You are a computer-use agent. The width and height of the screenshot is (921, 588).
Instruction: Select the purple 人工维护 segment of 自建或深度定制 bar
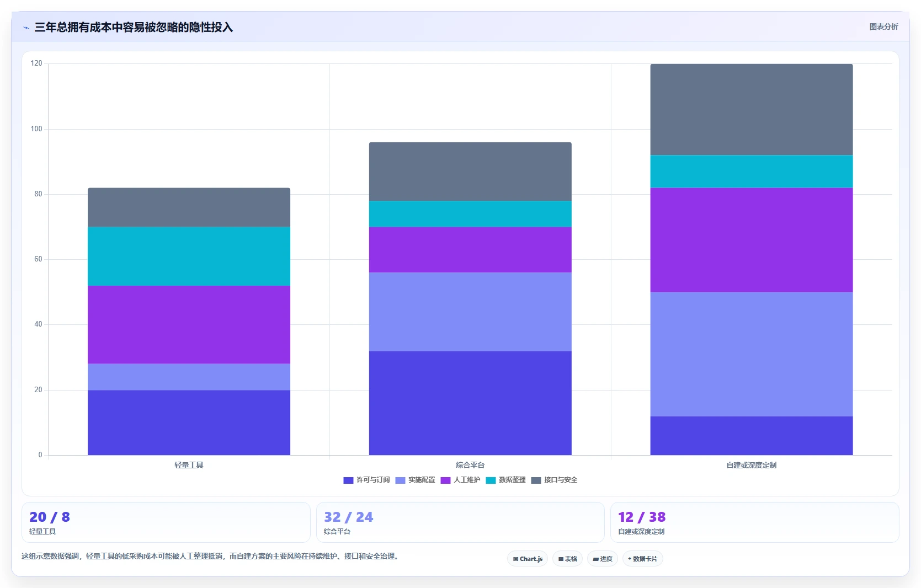coord(752,240)
